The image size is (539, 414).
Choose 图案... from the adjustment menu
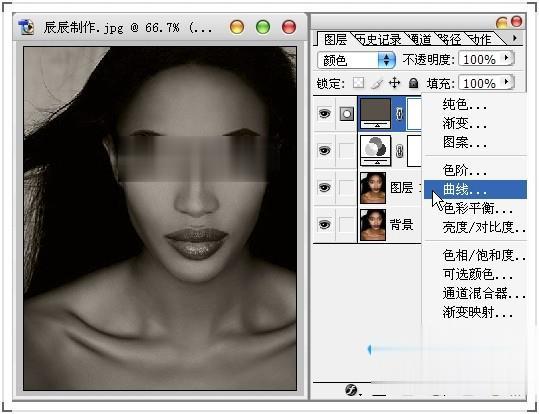pos(464,142)
